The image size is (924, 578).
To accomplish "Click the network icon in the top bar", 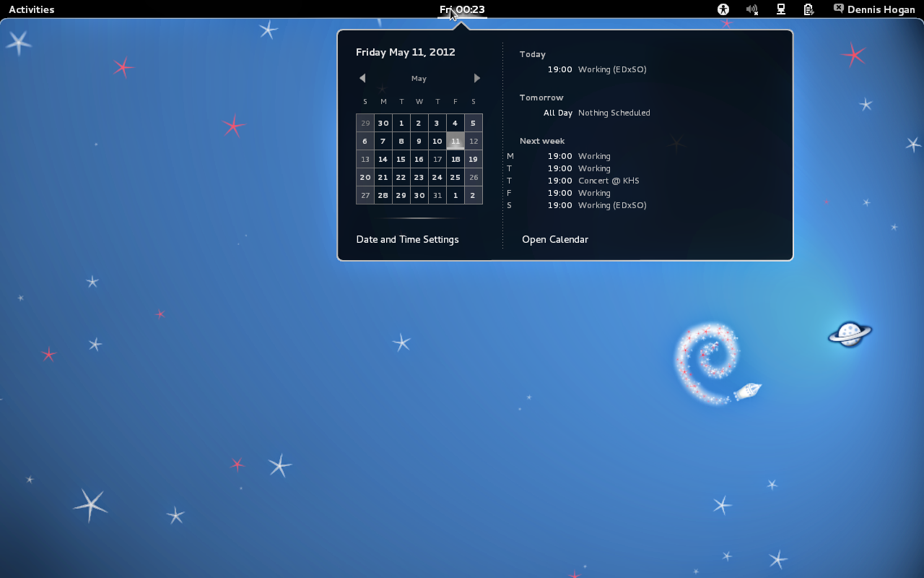I will click(780, 9).
